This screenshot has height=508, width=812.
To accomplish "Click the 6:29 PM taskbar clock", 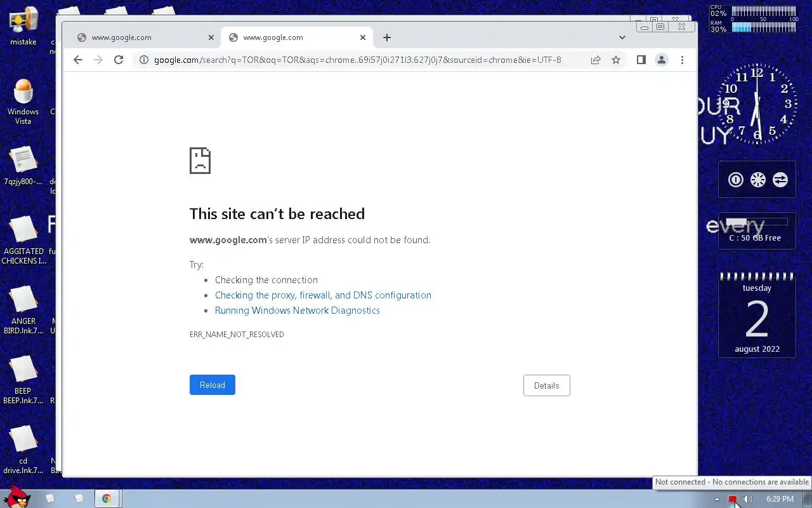I will click(780, 499).
